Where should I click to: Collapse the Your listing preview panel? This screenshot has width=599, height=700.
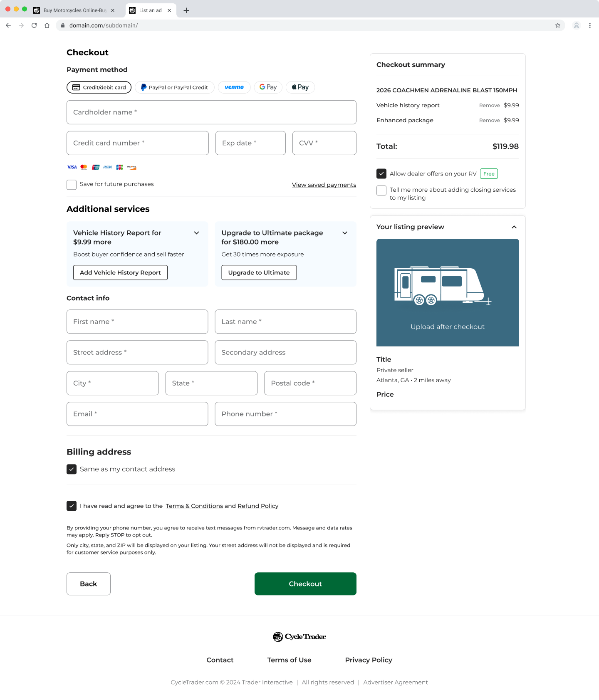pyautogui.click(x=514, y=227)
